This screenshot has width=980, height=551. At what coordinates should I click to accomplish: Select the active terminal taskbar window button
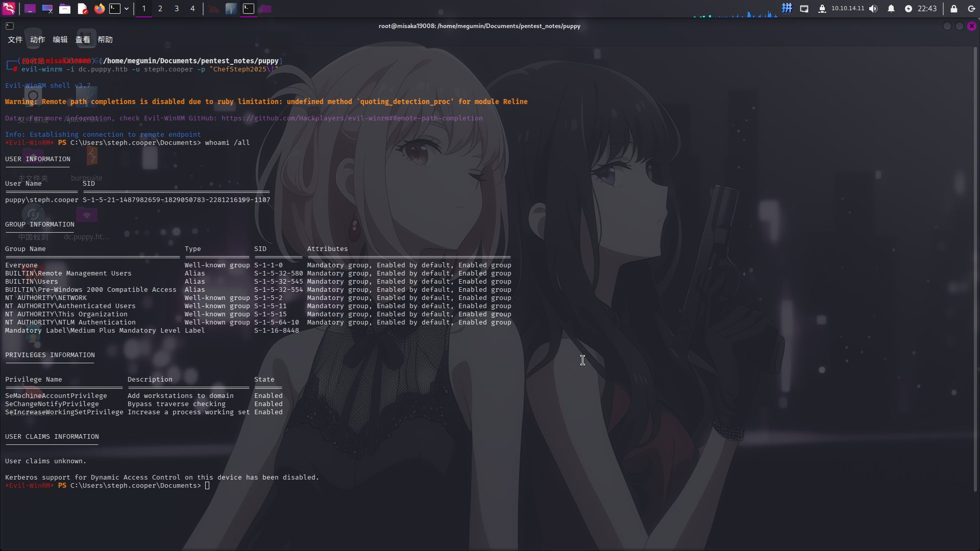pyautogui.click(x=249, y=9)
